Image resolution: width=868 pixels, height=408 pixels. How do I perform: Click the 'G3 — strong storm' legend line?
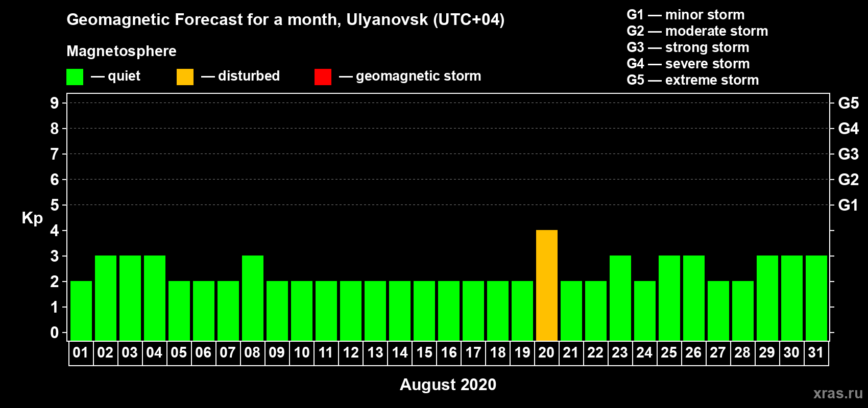point(688,47)
